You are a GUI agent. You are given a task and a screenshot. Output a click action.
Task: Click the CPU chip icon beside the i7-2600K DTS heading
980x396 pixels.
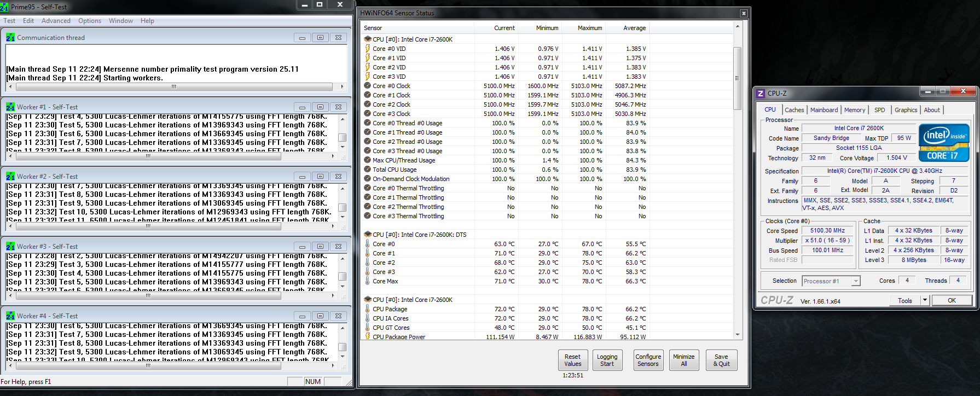tap(368, 234)
